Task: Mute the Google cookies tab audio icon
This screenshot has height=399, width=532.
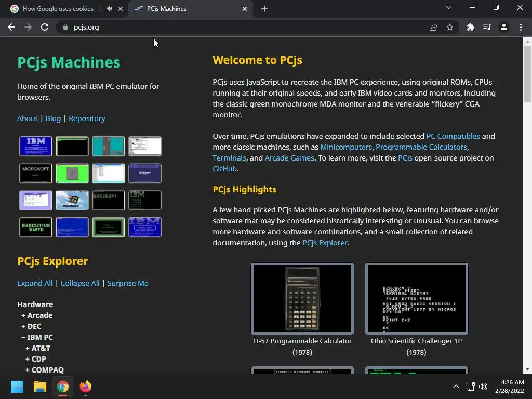Action: tap(109, 9)
